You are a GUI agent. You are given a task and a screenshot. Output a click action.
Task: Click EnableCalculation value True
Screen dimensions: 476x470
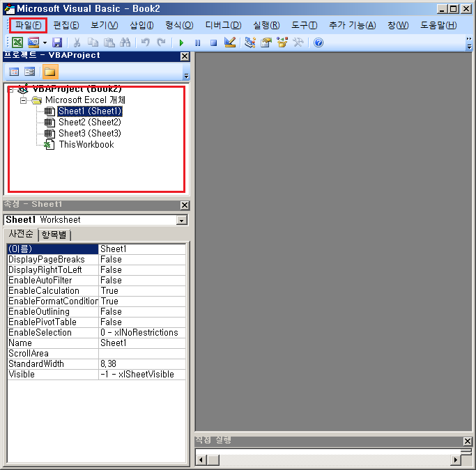[142, 291]
